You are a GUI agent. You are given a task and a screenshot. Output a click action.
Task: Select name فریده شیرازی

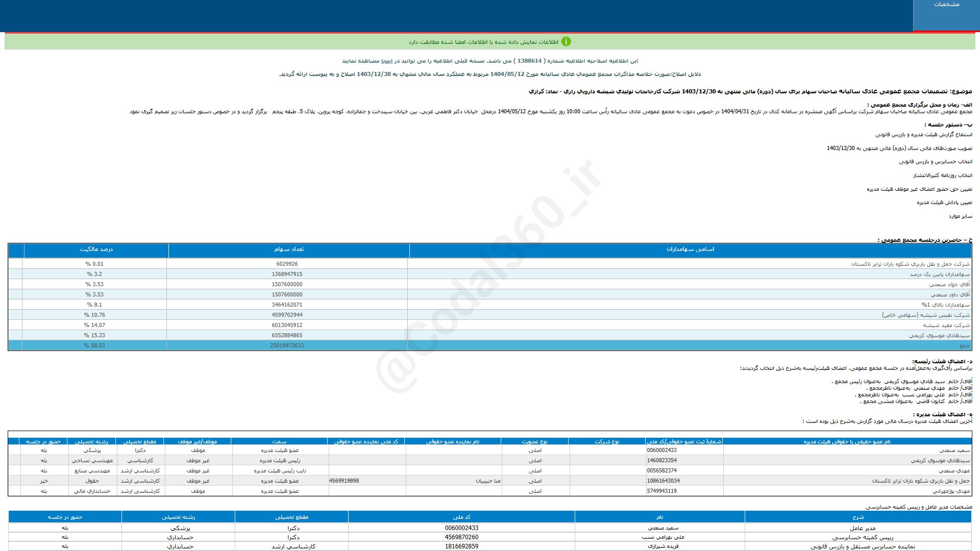(x=663, y=546)
